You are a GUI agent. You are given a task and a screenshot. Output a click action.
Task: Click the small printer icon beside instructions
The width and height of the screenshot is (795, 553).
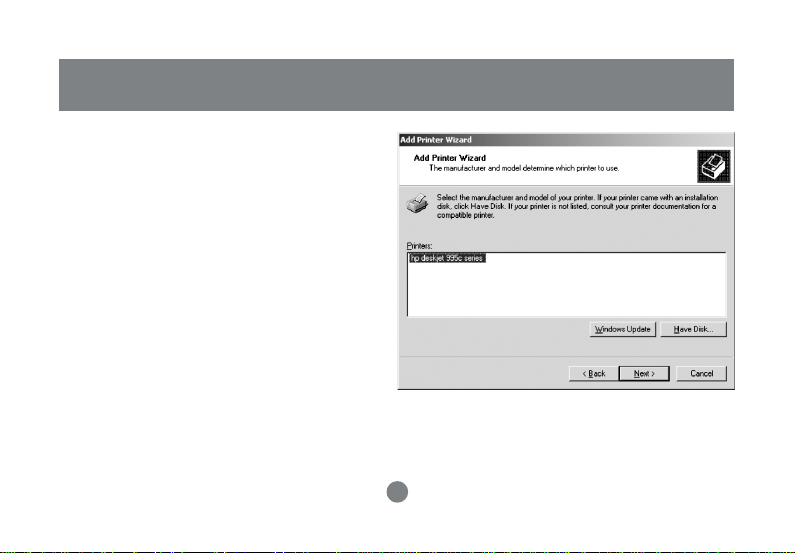pyautogui.click(x=417, y=203)
